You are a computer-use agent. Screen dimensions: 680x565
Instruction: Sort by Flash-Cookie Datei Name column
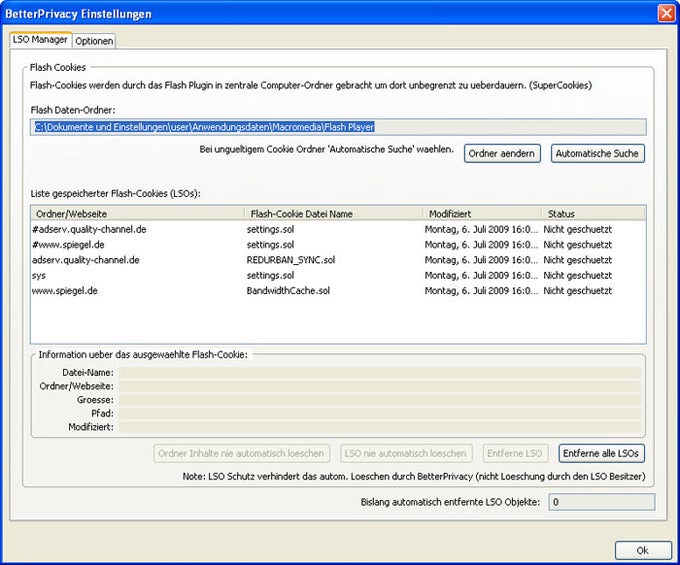334,214
